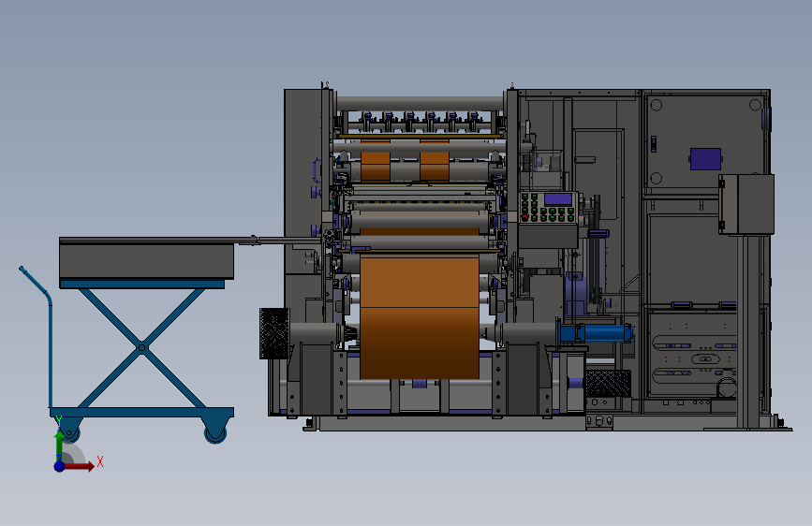Select the scissor lift cart's crossed blue arms
The width and height of the screenshot is (812, 526).
coord(142,347)
